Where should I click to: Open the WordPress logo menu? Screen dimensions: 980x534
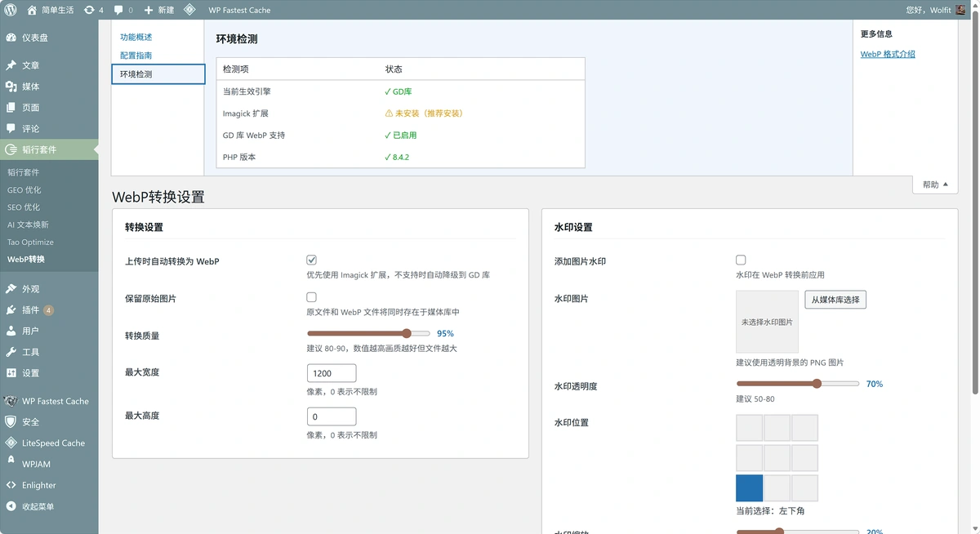click(10, 10)
